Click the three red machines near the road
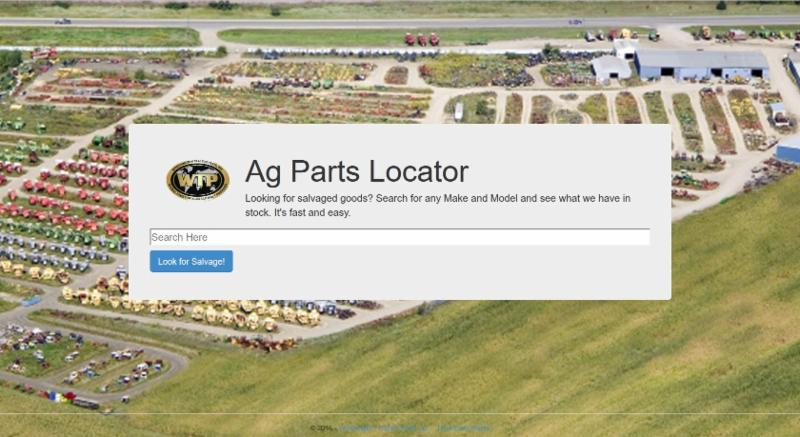 422,39
